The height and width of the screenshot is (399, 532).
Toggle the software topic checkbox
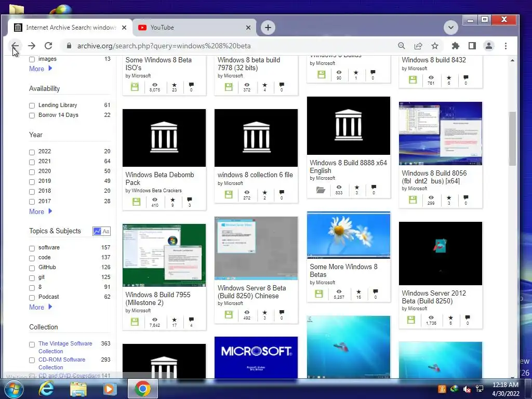point(32,248)
